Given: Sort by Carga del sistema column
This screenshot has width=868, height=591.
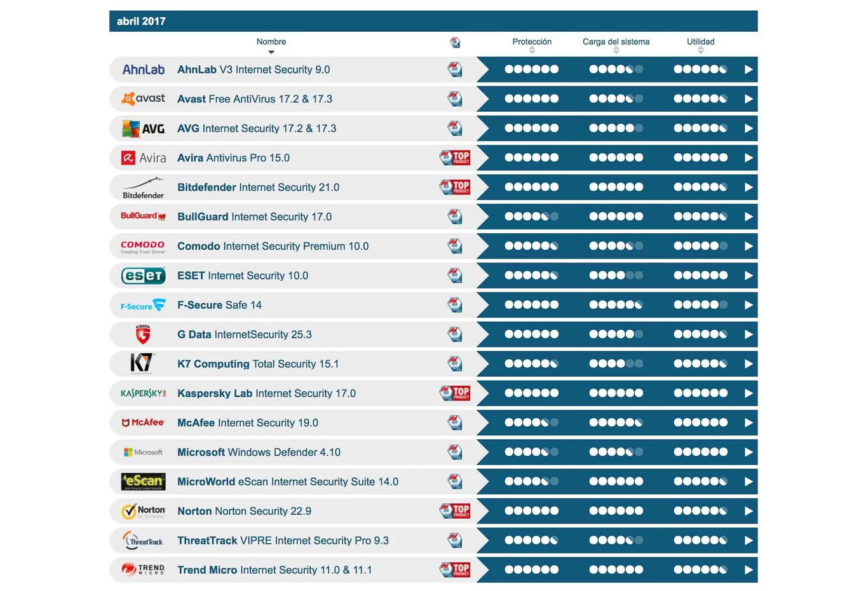Looking at the screenshot, I should (616, 43).
